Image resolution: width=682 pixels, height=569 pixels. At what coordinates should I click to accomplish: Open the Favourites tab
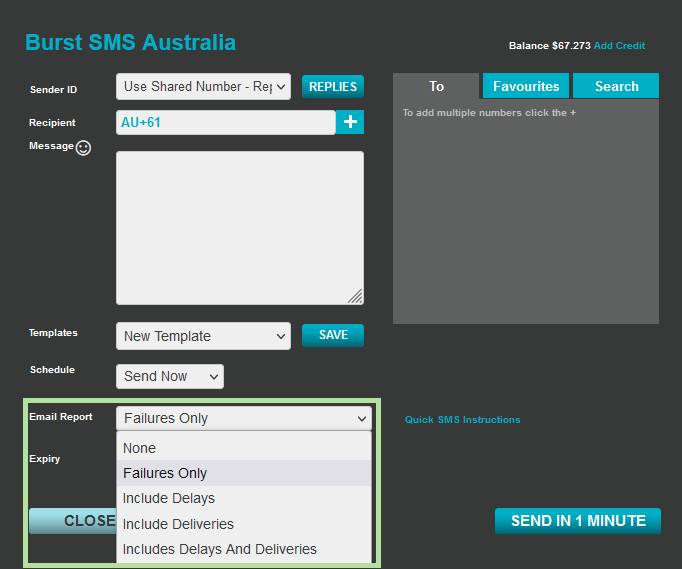pos(526,86)
